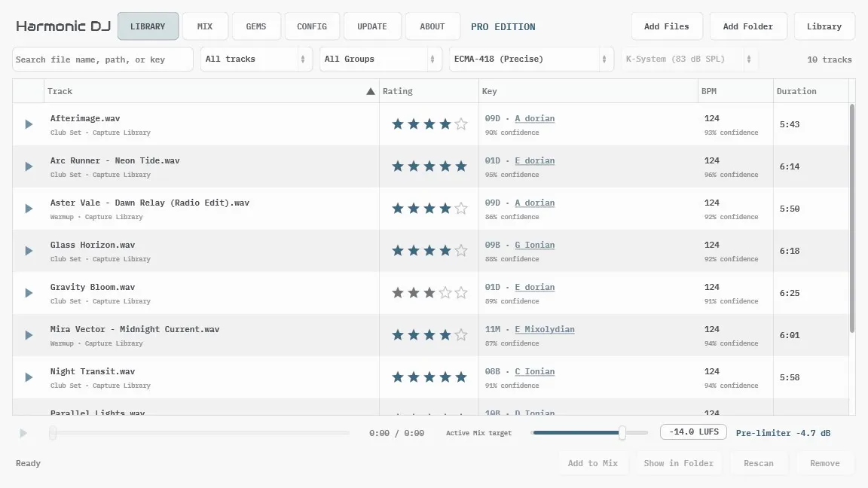This screenshot has width=868, height=488.
Task: Play the Afterimage.wav track
Action: (x=29, y=124)
